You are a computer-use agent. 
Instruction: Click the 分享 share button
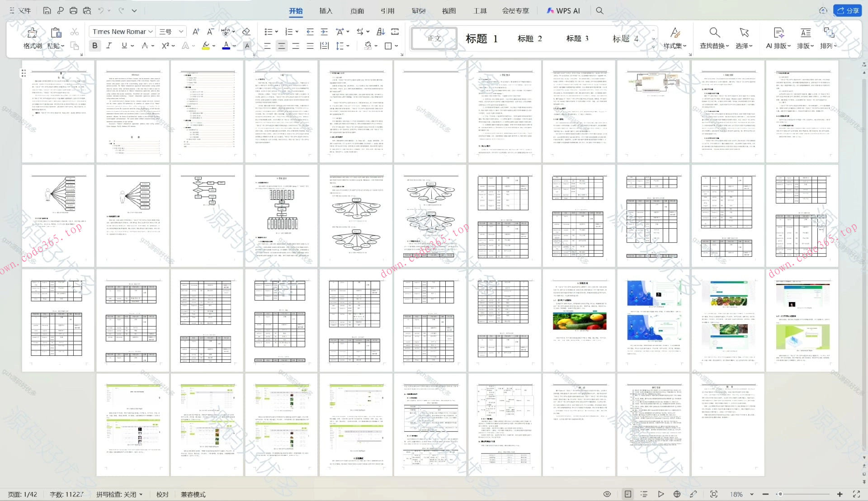tap(848, 11)
